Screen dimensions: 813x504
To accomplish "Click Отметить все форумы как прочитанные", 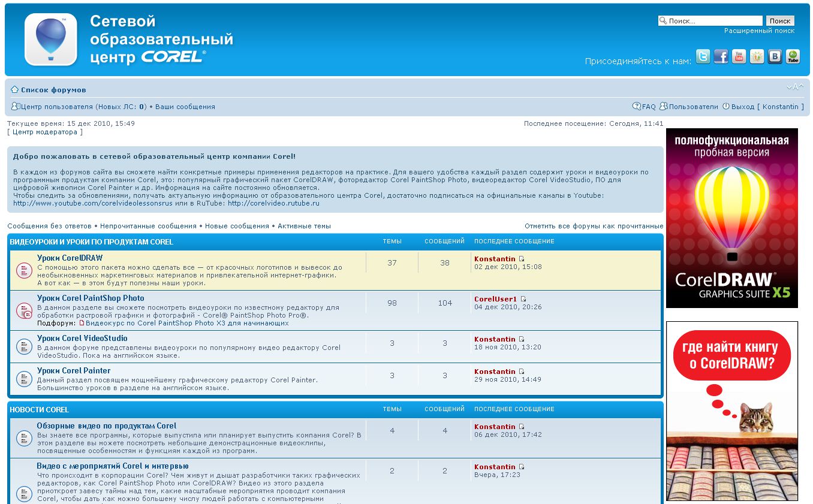I will (594, 226).
